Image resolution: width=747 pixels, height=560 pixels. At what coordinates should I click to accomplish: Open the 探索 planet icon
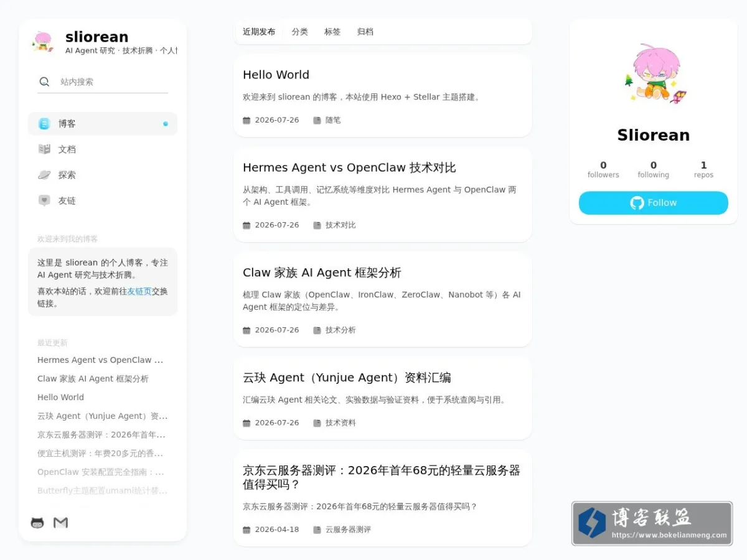pyautogui.click(x=44, y=175)
